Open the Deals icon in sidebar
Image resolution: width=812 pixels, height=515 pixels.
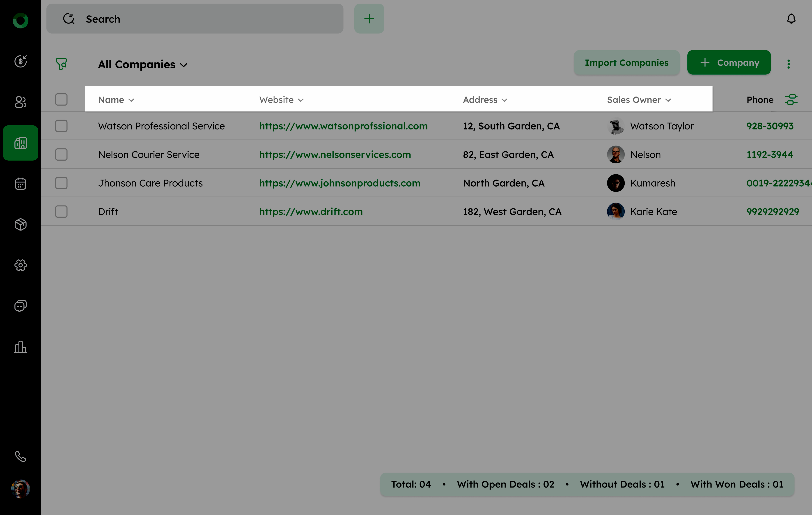tap(21, 61)
